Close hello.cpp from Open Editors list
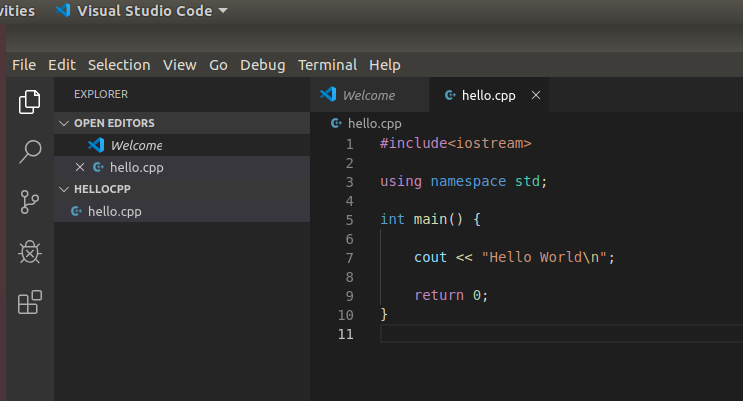Viewport: 743px width, 401px height. pos(80,167)
